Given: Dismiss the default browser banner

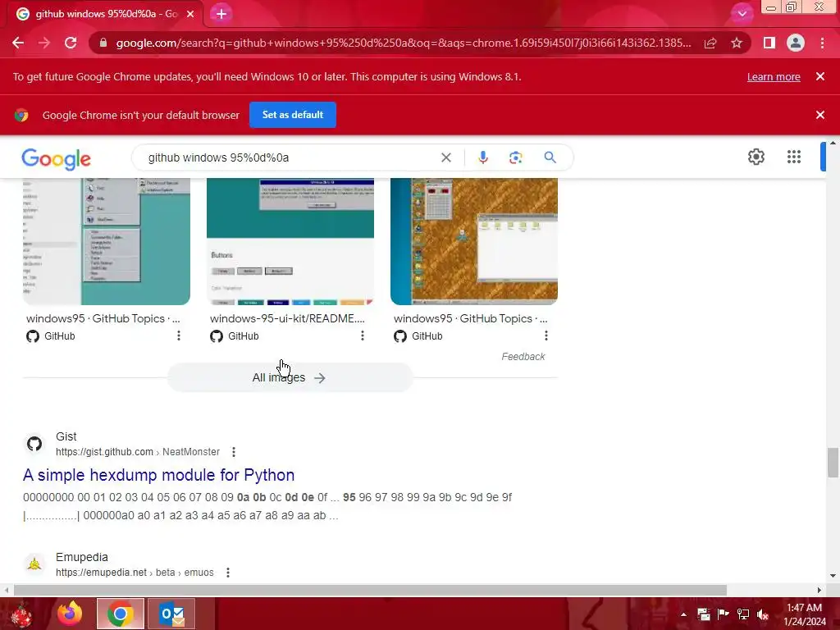Looking at the screenshot, I should (820, 115).
